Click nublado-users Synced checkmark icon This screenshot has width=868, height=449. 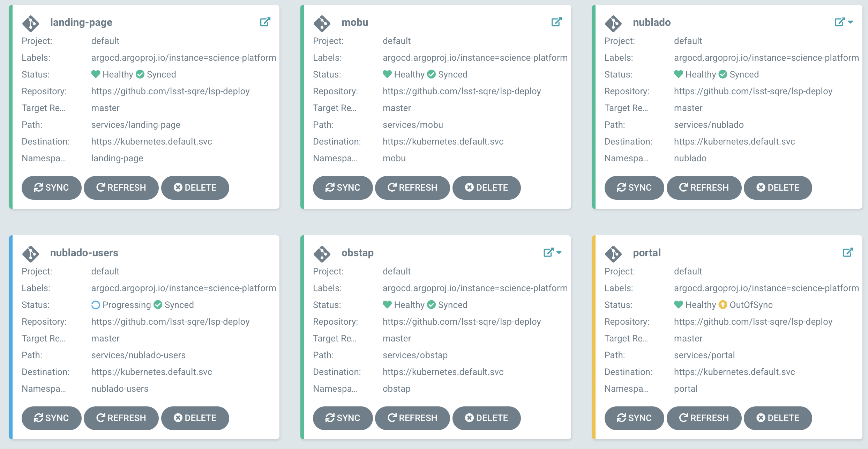coord(158,304)
